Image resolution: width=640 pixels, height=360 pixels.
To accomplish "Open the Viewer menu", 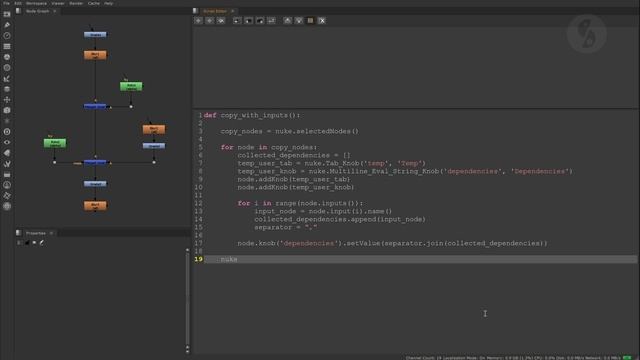I will pos(58,3).
